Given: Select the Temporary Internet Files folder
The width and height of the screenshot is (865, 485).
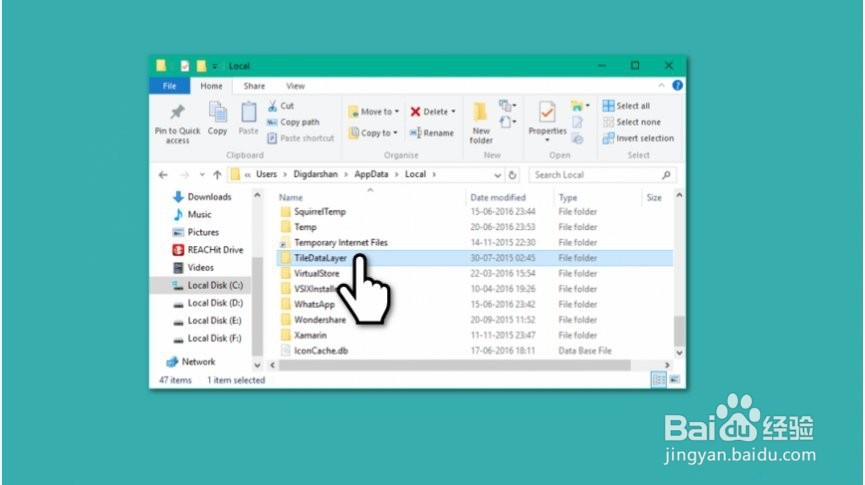Looking at the screenshot, I should [x=474, y=243].
